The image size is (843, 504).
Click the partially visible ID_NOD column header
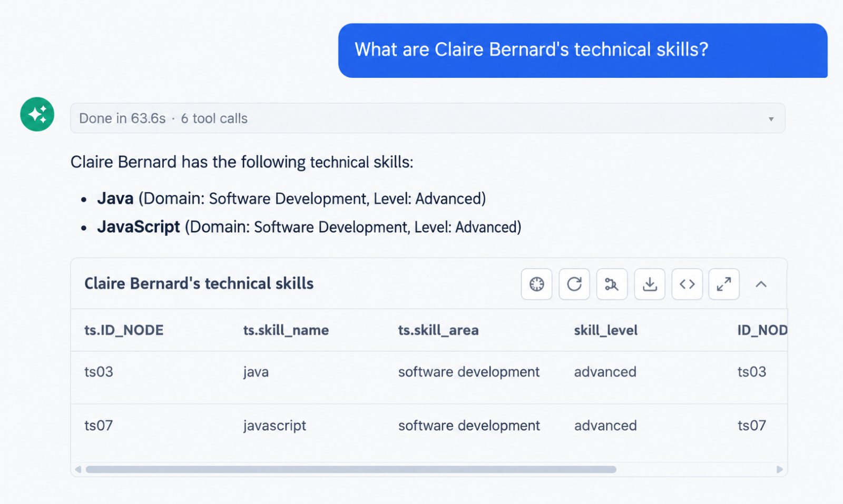[762, 330]
